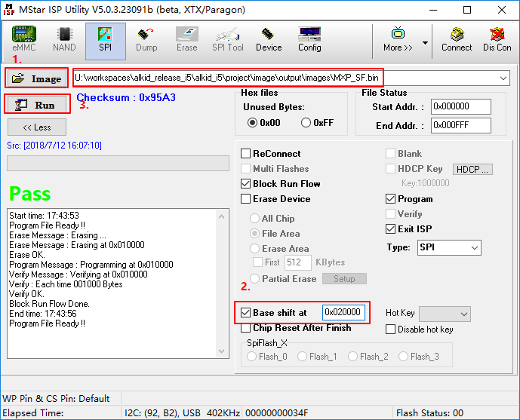520x420 pixels.
Task: Enable the ReConnect checkbox
Action: click(246, 154)
